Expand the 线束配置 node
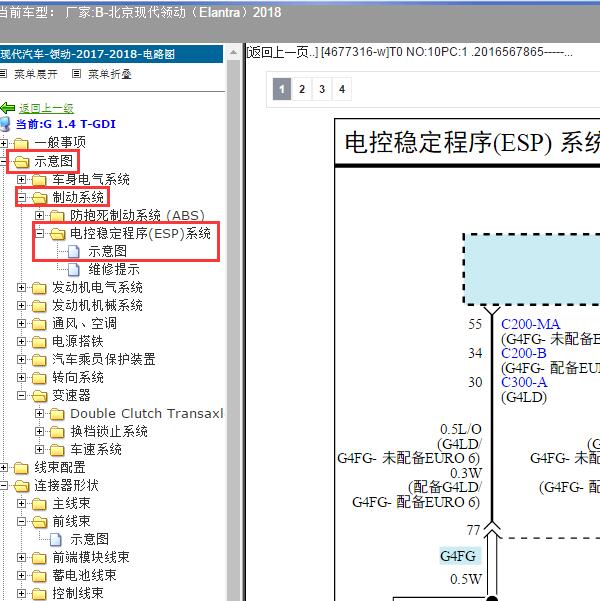 [3, 467]
